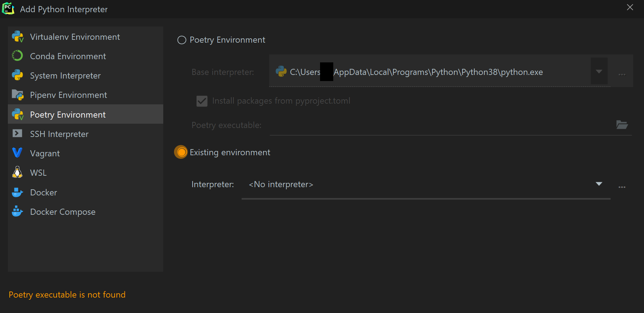This screenshot has height=313, width=644.
Task: Click the System Interpreter python icon
Action: [18, 75]
